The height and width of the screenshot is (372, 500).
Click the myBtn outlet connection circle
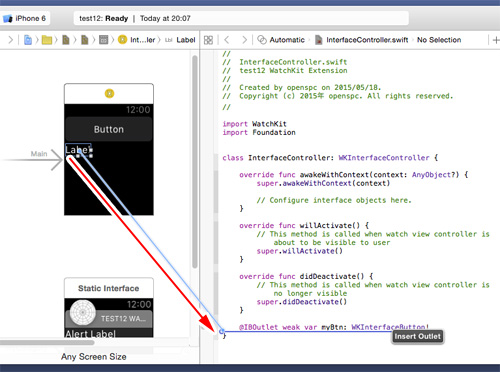click(221, 331)
